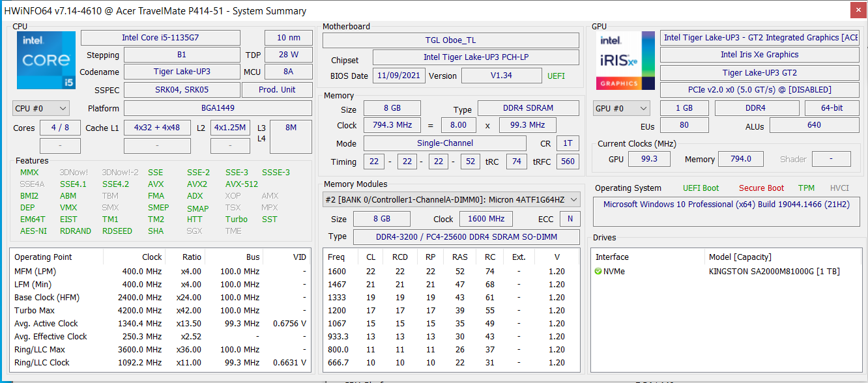Select the Turbo Max operating point row

pos(156,311)
